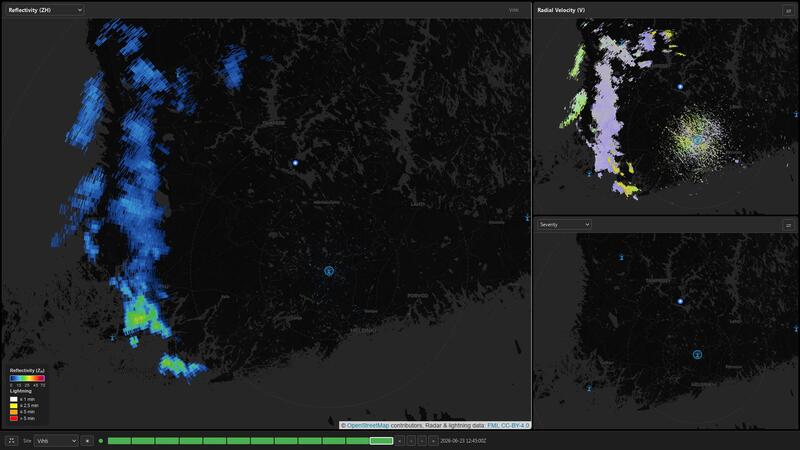Click the Vihti radar site marker in Reflectivity map
Image resolution: width=800 pixels, height=450 pixels.
[329, 271]
